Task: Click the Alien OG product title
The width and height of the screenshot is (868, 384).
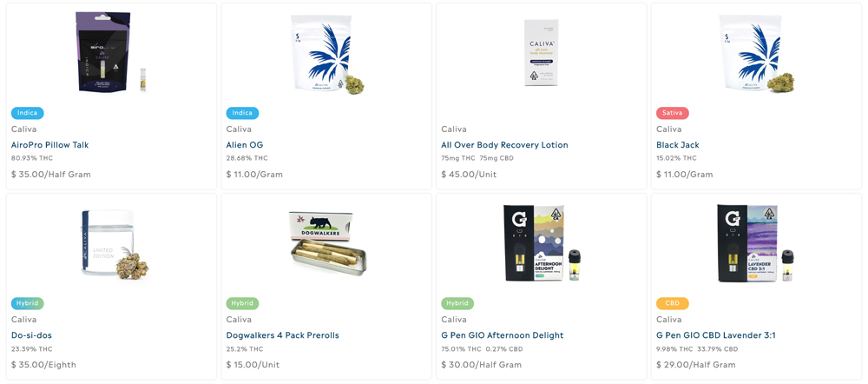Action: pyautogui.click(x=245, y=145)
